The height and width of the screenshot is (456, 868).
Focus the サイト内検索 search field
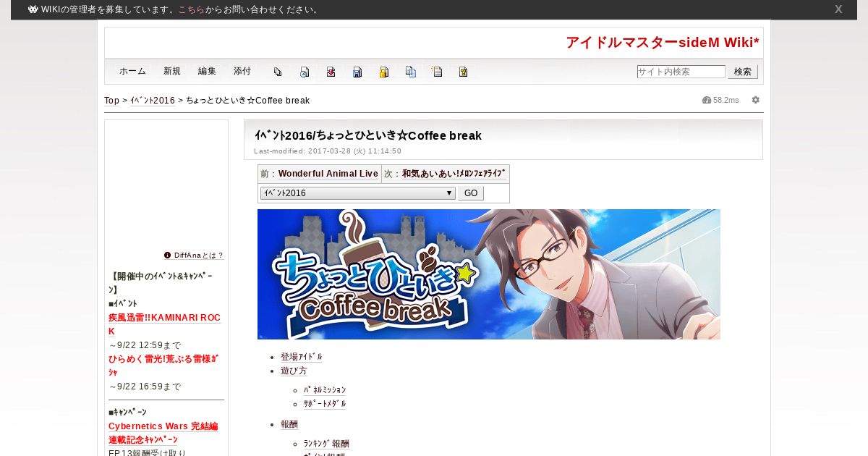click(681, 72)
